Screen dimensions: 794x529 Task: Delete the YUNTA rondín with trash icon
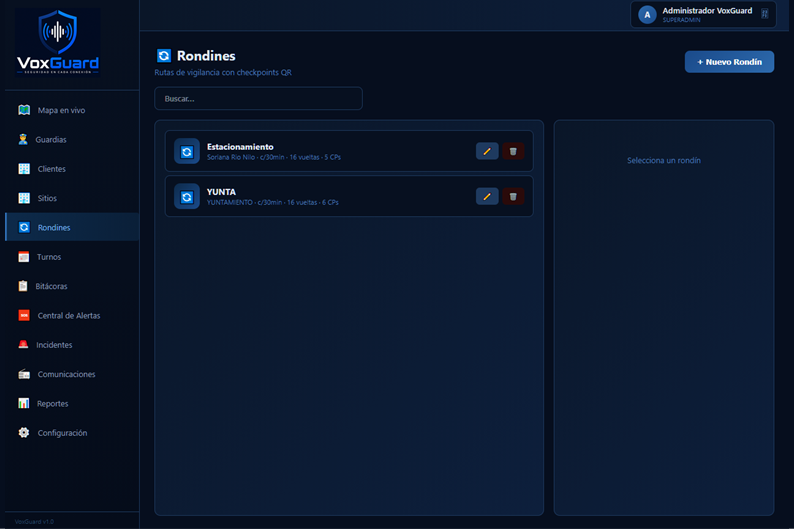point(513,196)
